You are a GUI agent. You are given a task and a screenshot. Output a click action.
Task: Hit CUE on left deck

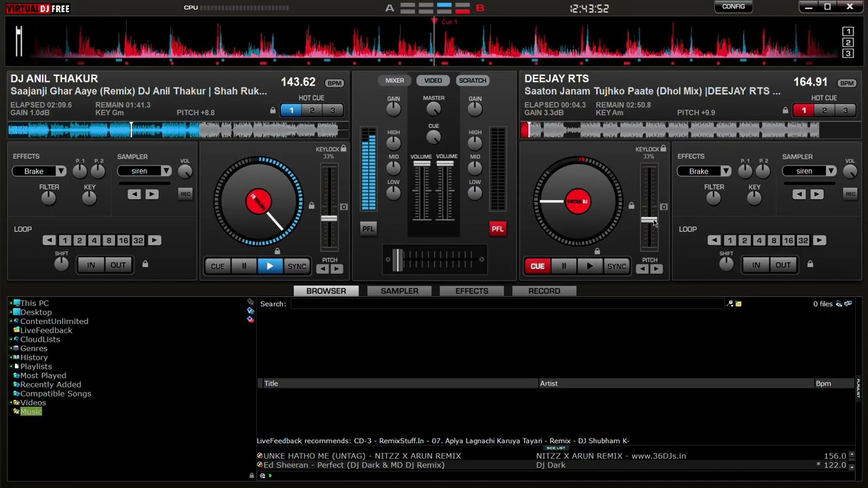pyautogui.click(x=217, y=266)
